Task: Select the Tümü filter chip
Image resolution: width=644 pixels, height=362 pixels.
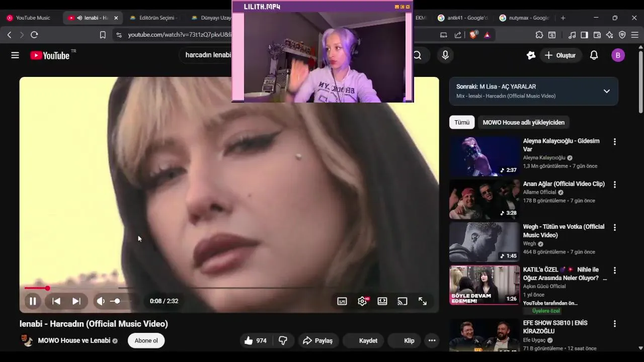Action: [x=462, y=122]
